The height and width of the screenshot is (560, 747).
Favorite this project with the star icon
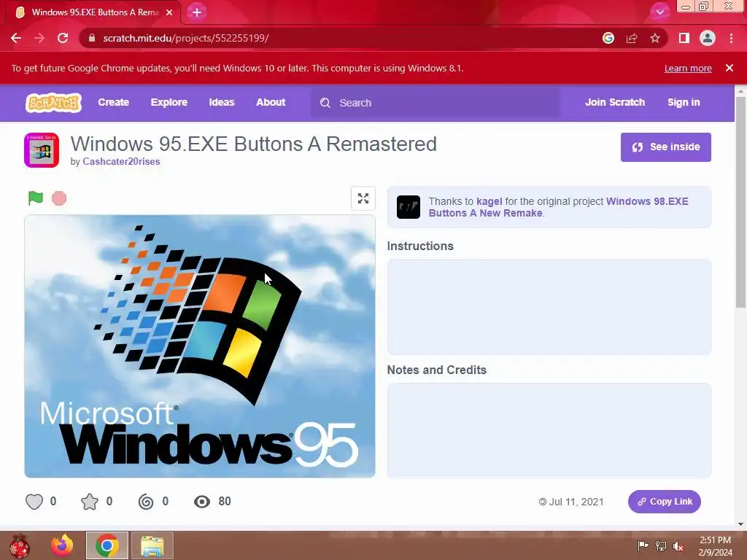point(90,502)
